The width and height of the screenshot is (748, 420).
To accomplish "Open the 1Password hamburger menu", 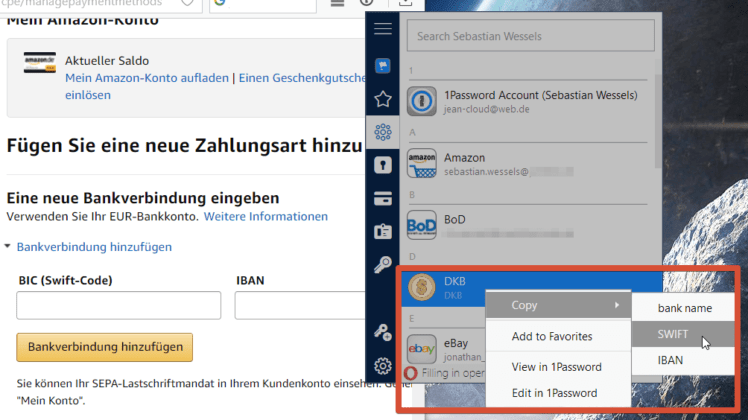I will [383, 29].
